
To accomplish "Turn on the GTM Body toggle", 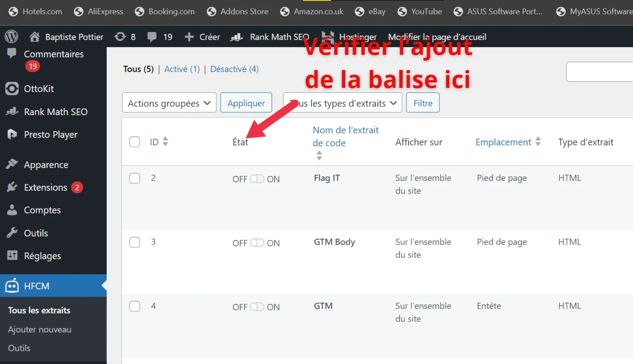I will click(257, 242).
